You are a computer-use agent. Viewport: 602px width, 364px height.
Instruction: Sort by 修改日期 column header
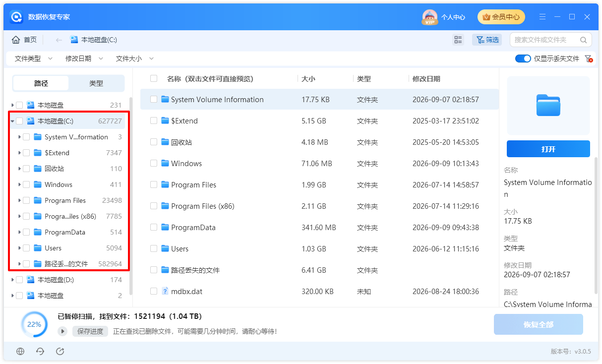[x=426, y=78]
